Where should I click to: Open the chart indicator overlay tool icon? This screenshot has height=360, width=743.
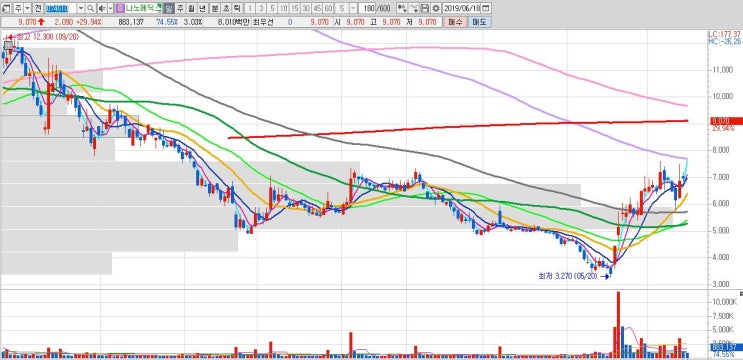[402, 9]
